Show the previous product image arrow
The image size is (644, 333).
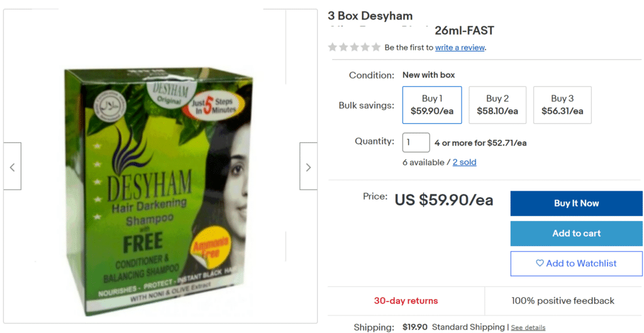(13, 166)
